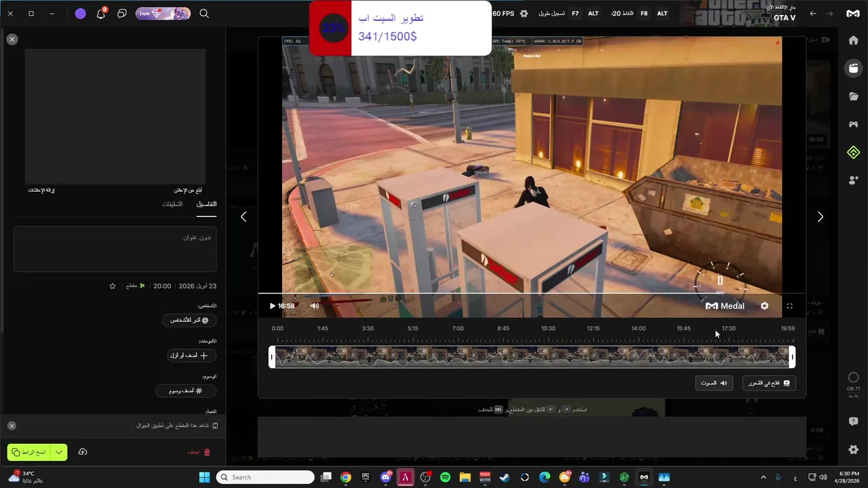Click report ad link
This screenshot has height=488, width=868.
(x=189, y=190)
